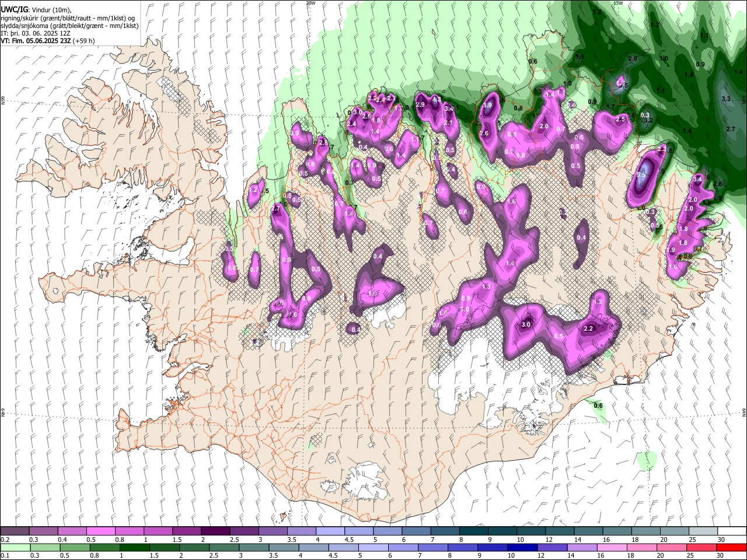Pick the pink rain legend swatch labelled 18
Screen dimensions: 747x560
[x=641, y=547]
